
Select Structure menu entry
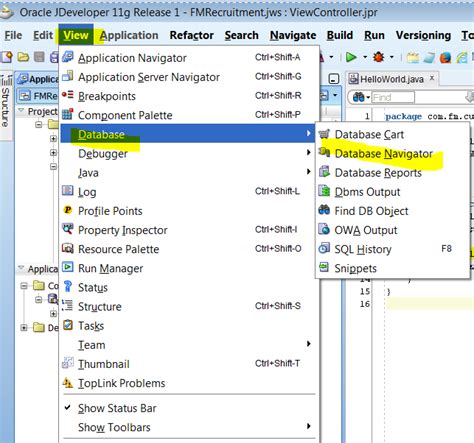tap(188, 306)
